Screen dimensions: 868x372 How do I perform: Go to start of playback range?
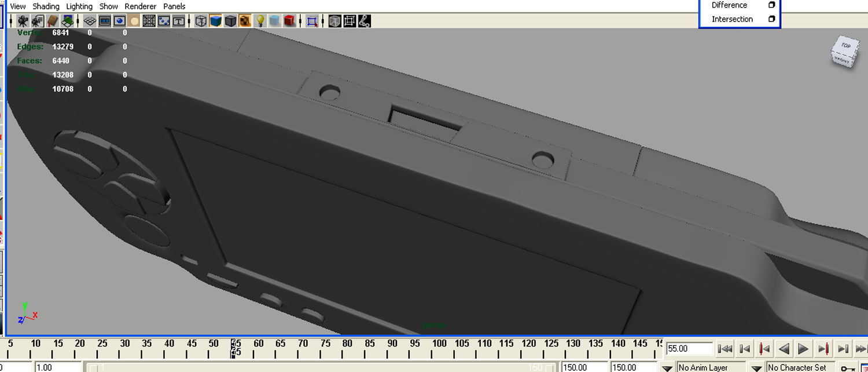coord(724,349)
